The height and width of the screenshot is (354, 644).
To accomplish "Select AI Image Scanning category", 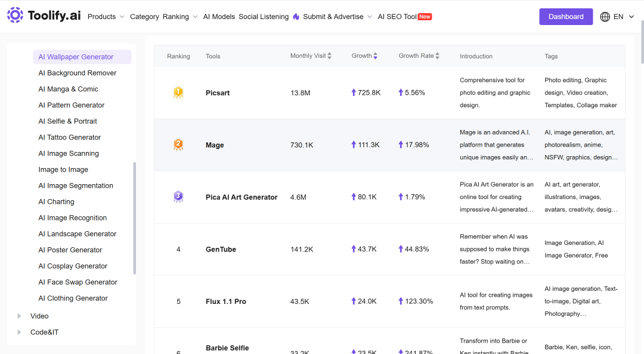I will 69,154.
